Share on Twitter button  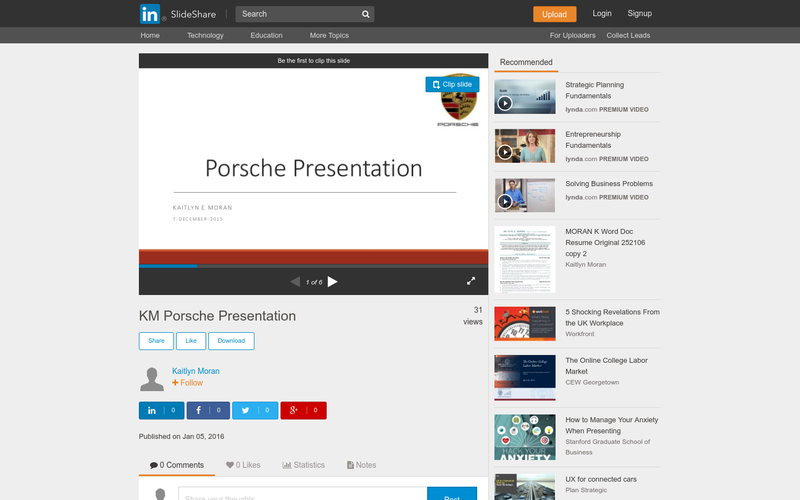(x=255, y=410)
